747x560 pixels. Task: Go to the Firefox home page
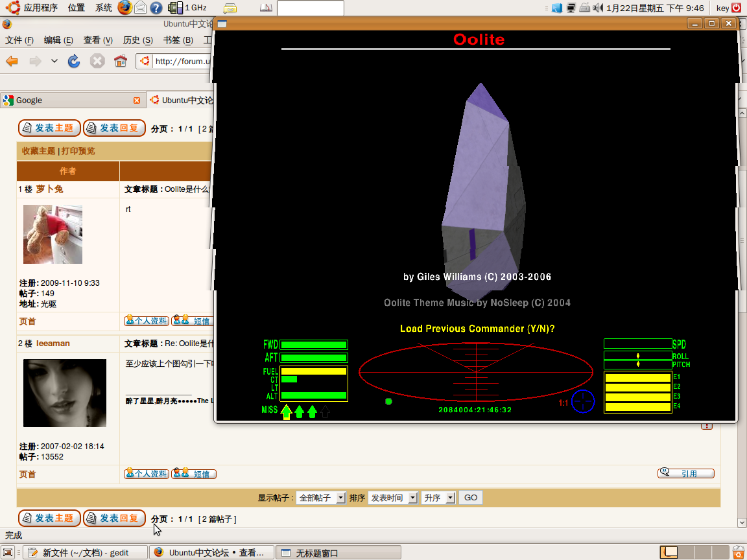tap(121, 61)
